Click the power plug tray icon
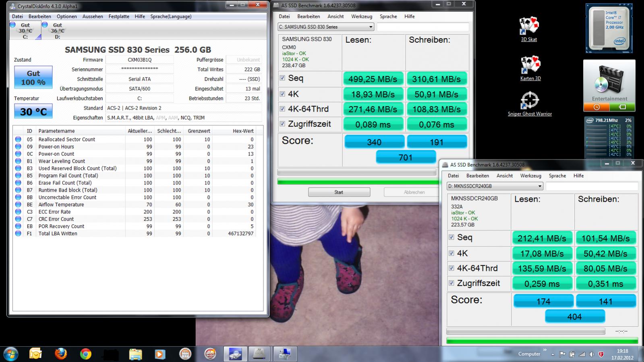This screenshot has height=362, width=644. [572, 354]
